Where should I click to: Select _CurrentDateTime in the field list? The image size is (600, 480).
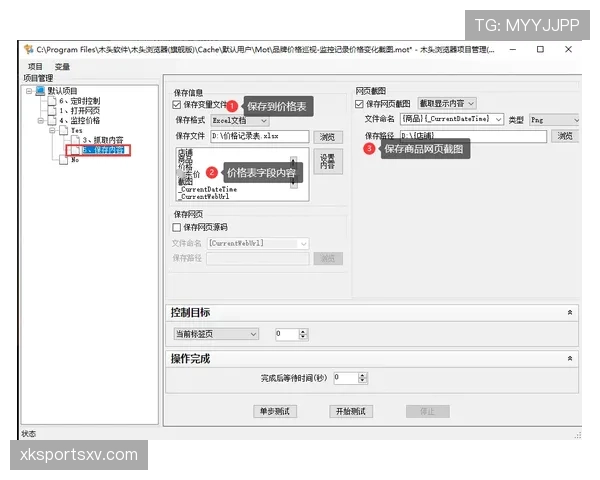[x=208, y=189]
